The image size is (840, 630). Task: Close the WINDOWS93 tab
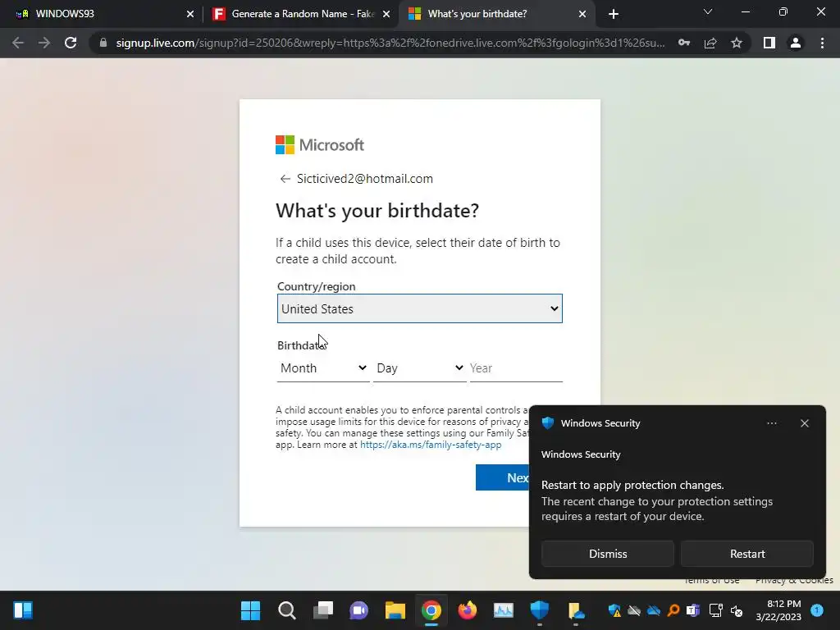(x=190, y=14)
